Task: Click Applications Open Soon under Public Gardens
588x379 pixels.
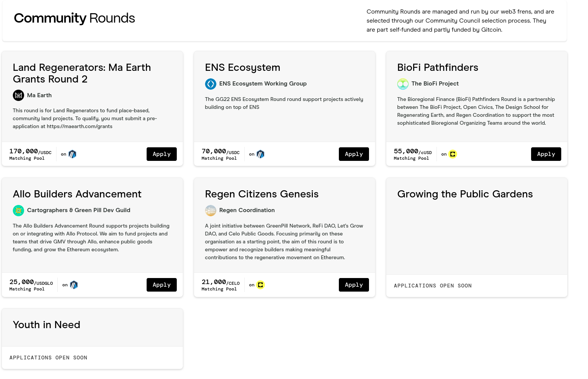Action: click(x=433, y=286)
